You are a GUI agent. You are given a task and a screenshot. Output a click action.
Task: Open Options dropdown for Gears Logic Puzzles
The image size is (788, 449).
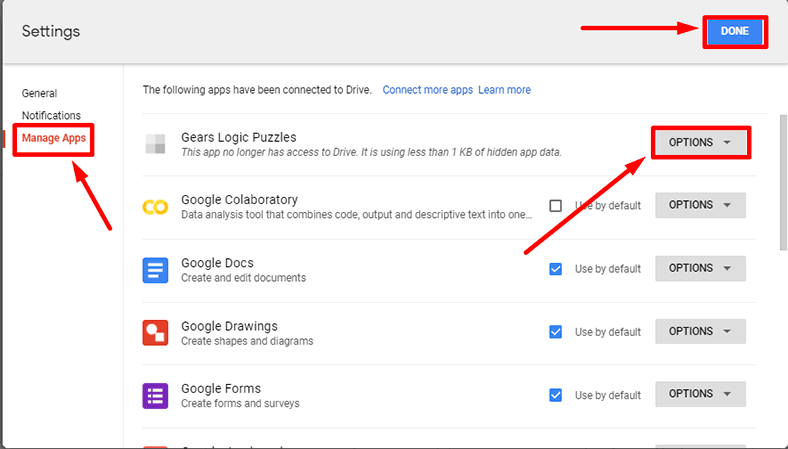pyautogui.click(x=701, y=142)
